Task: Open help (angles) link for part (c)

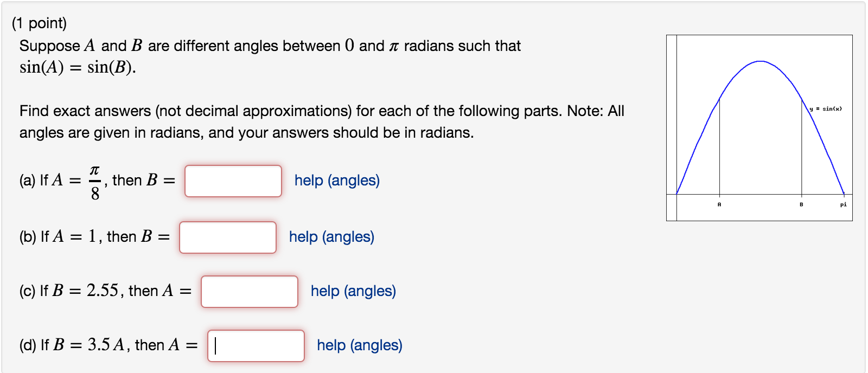Action: [353, 292]
